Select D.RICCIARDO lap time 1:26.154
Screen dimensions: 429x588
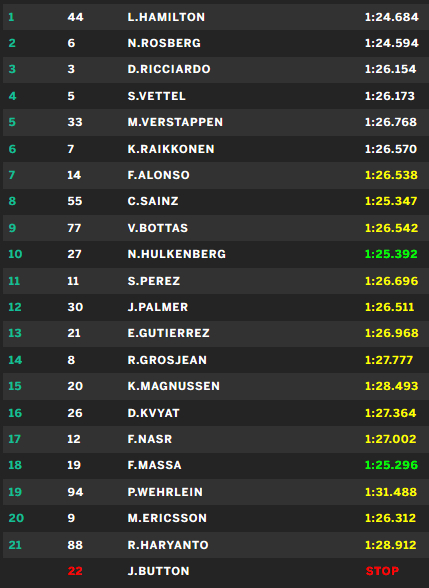coord(390,69)
